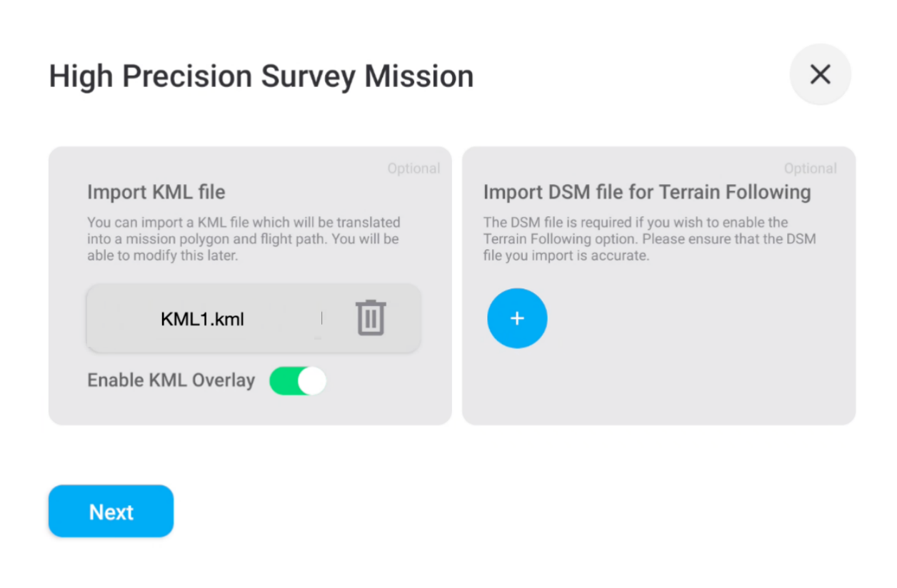Click empty area right of overlay switch
This screenshot has width=897, height=588.
coord(386,381)
